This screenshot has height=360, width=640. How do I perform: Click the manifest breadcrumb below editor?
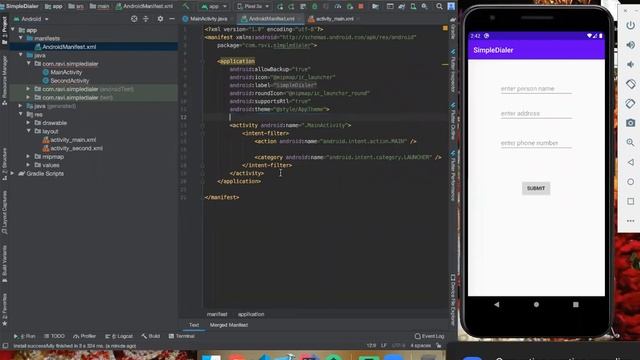tap(217, 314)
